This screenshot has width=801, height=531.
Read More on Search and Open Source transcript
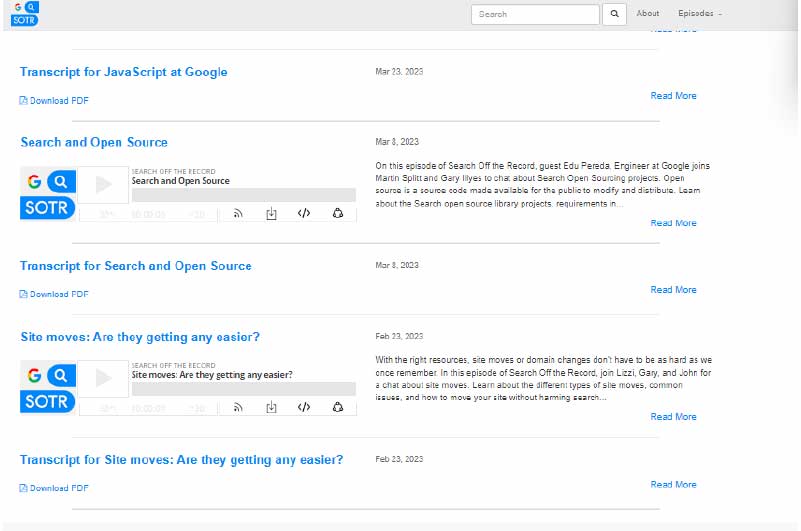pyautogui.click(x=673, y=290)
